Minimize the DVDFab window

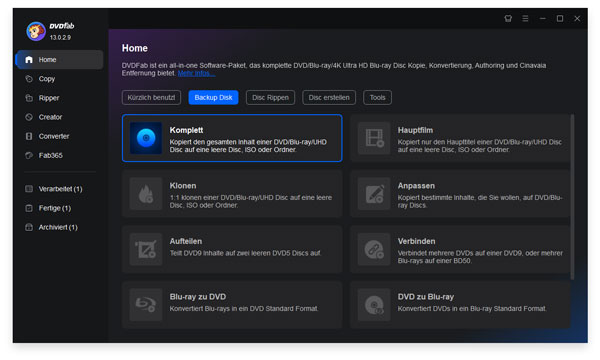point(543,18)
